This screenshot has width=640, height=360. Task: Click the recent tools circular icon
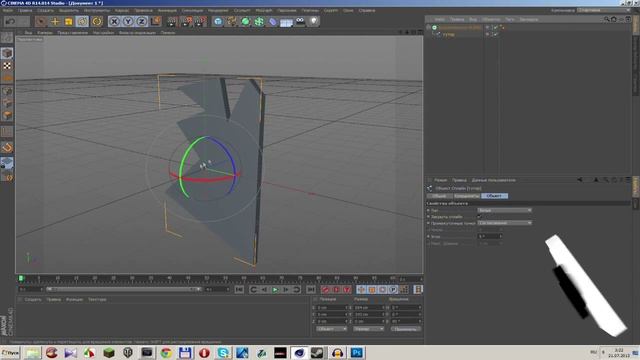click(x=97, y=21)
